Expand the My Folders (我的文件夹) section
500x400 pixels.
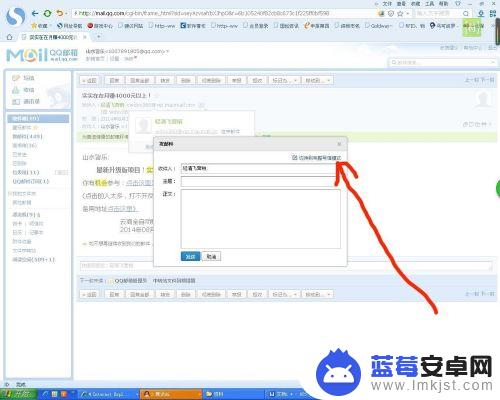point(22,194)
